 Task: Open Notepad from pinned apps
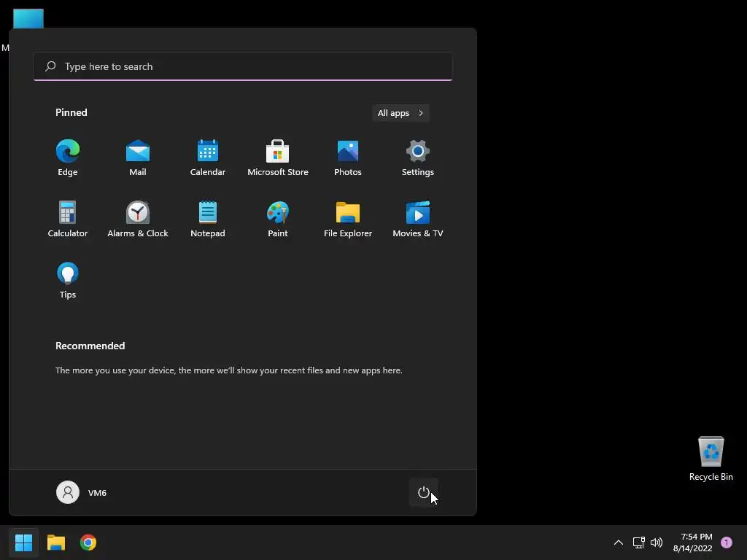coord(208,219)
